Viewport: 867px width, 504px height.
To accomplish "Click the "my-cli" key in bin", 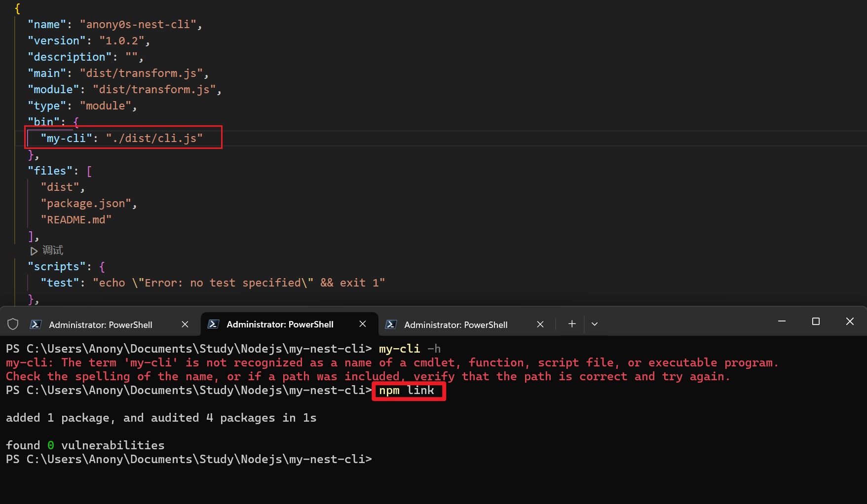I will 67,139.
